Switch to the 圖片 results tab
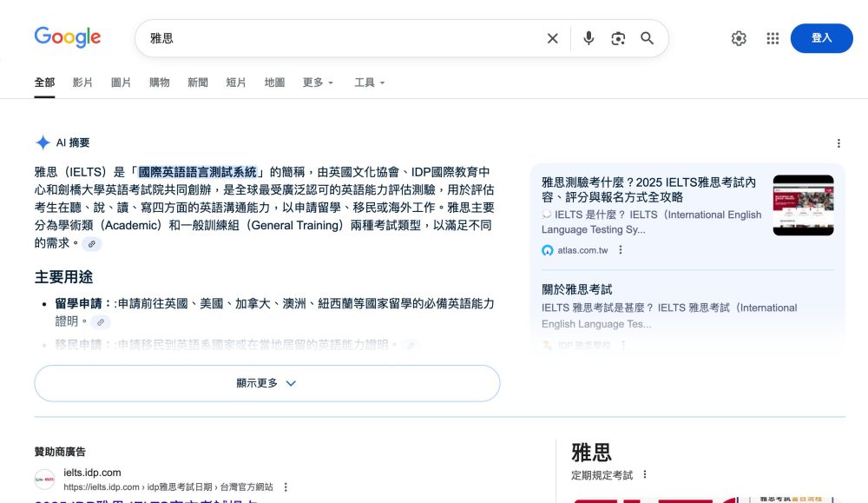 (121, 83)
